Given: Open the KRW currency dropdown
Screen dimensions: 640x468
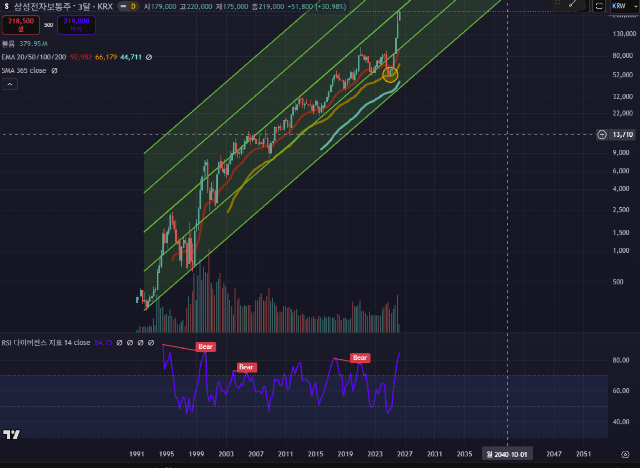Looking at the screenshot, I should click(x=624, y=6).
